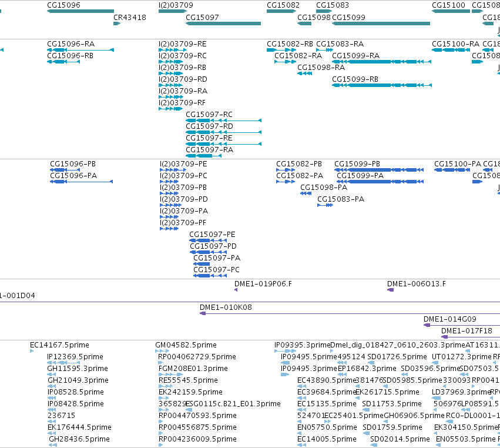Click transcript label l(2)03709-RE
This screenshot has height=448, width=500.
(182, 44)
